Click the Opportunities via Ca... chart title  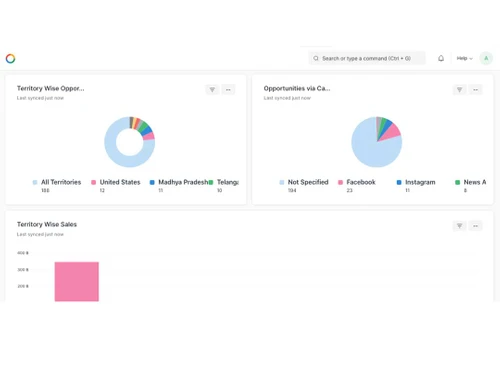pyautogui.click(x=297, y=88)
